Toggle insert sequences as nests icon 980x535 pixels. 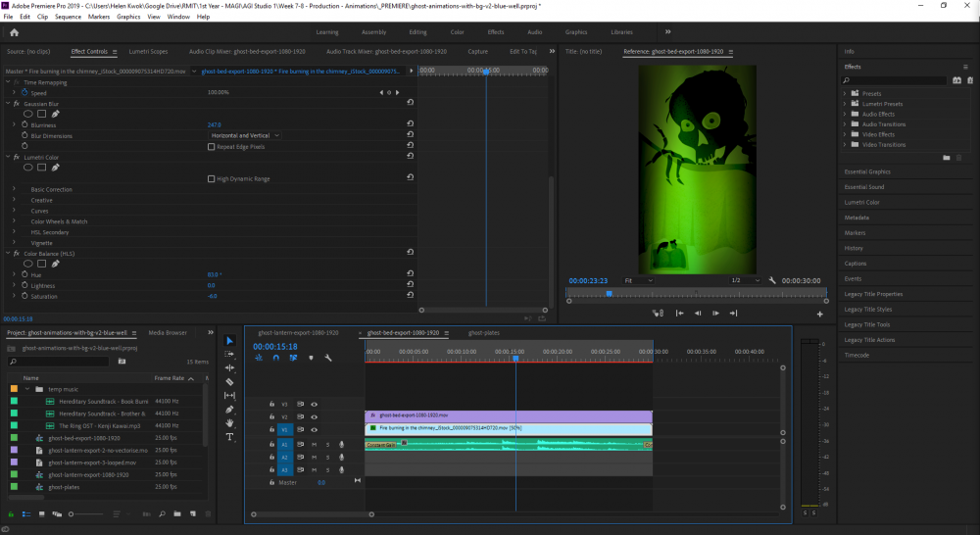tap(258, 358)
